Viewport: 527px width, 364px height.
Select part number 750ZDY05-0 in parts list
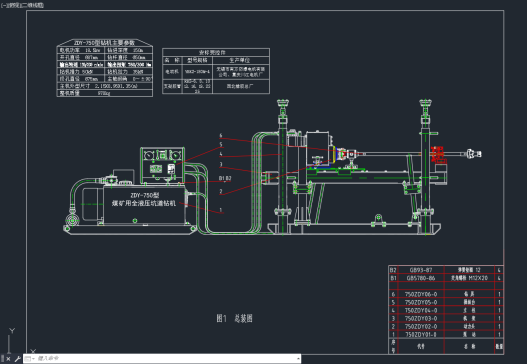421,302
